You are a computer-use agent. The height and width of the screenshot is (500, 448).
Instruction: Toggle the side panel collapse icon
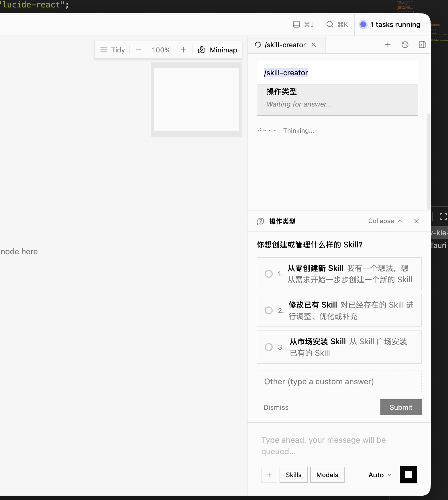click(422, 45)
